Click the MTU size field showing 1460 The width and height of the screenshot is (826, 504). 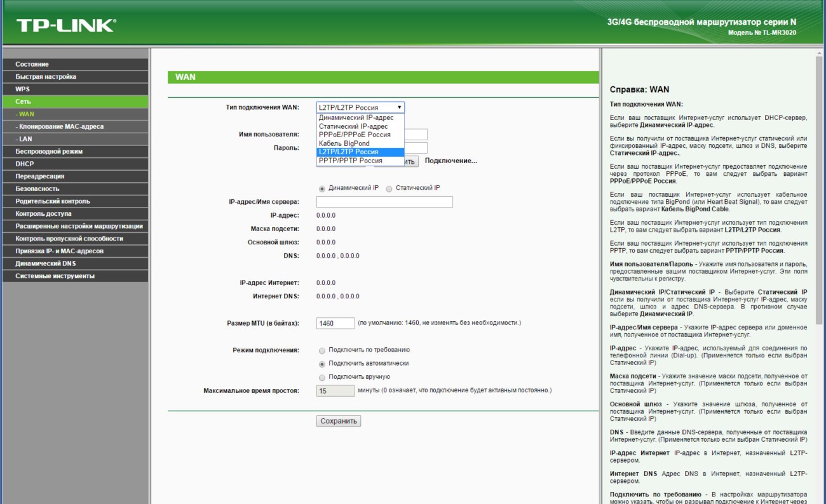pyautogui.click(x=335, y=323)
